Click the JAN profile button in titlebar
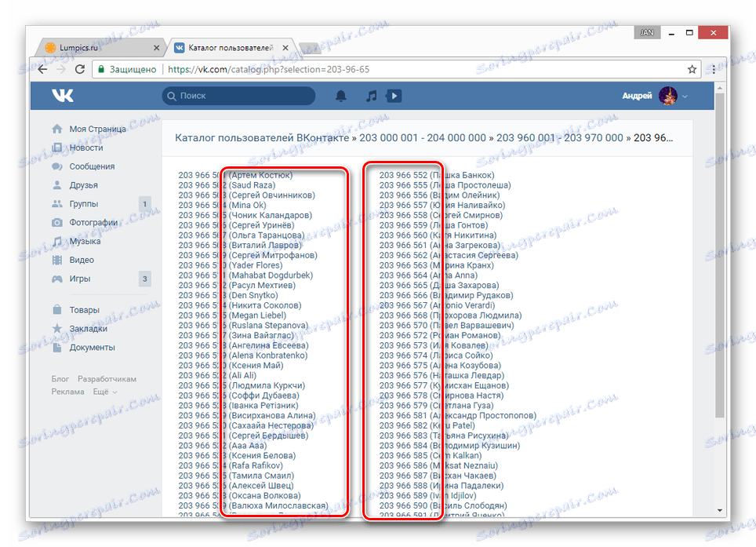 [646, 32]
